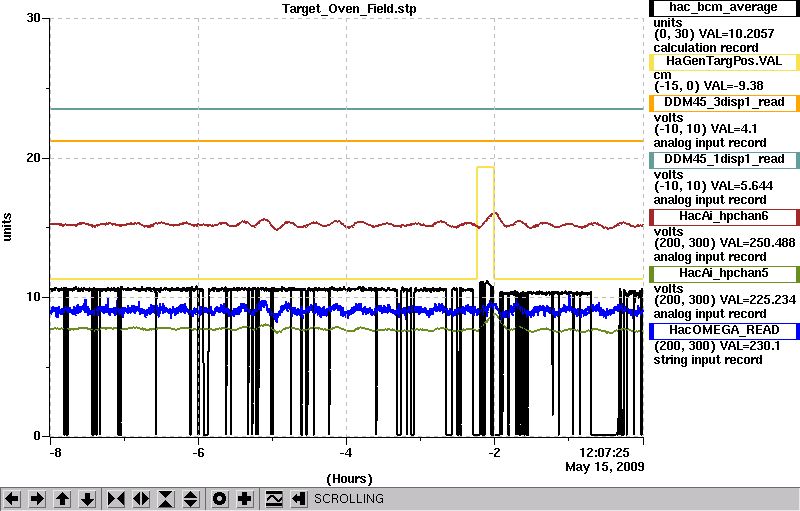Screen dimensions: 800x511
Task: Click the orange DDM45_3disp1_read trace line
Action: [x=347, y=141]
